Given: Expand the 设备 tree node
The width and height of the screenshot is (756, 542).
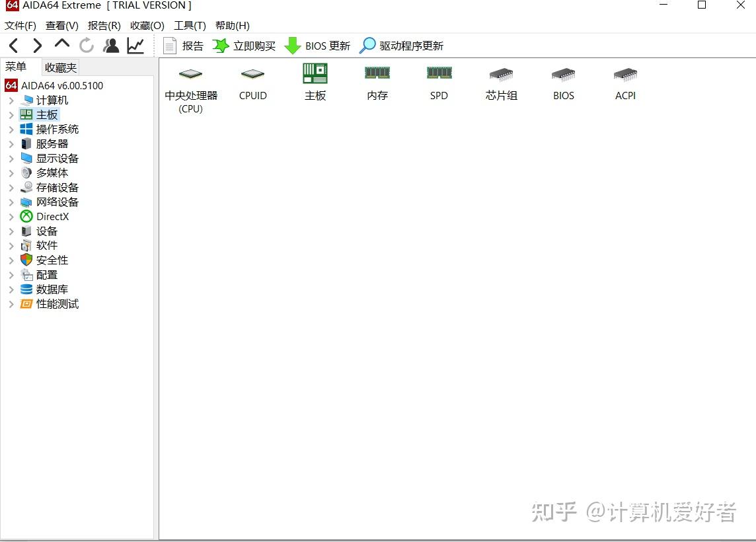Looking at the screenshot, I should (11, 231).
